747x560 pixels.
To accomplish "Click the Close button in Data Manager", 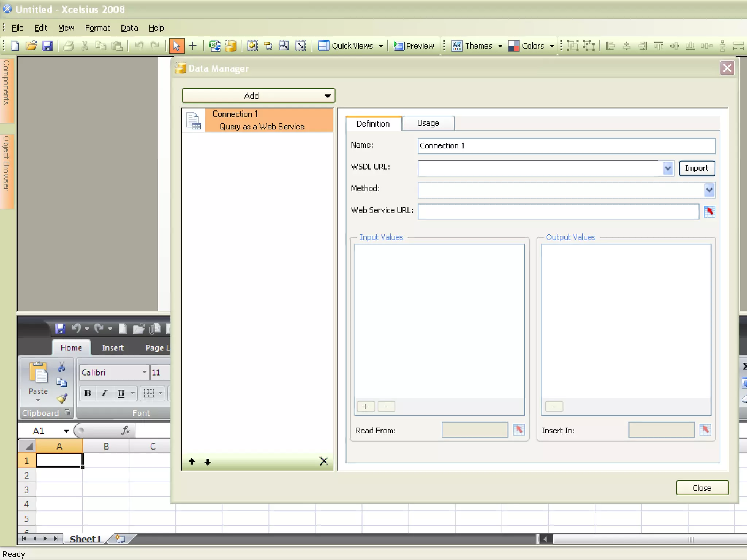I will (x=702, y=488).
